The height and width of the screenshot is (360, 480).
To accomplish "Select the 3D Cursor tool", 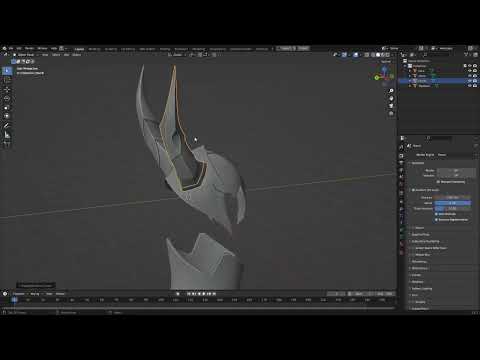I will [x=7, y=80].
